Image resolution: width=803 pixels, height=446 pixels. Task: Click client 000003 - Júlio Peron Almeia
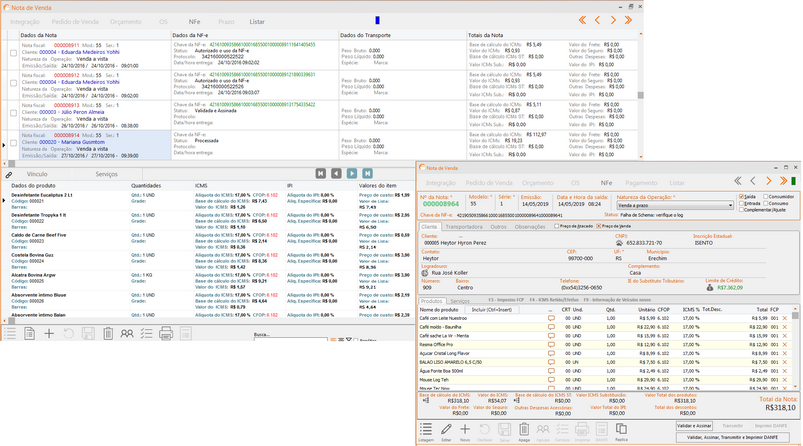[x=72, y=112]
